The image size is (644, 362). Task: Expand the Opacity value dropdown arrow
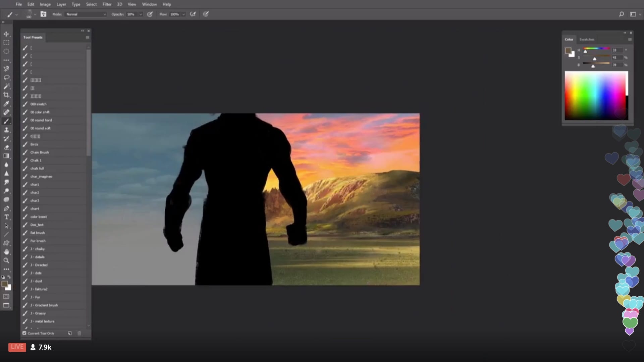click(141, 14)
